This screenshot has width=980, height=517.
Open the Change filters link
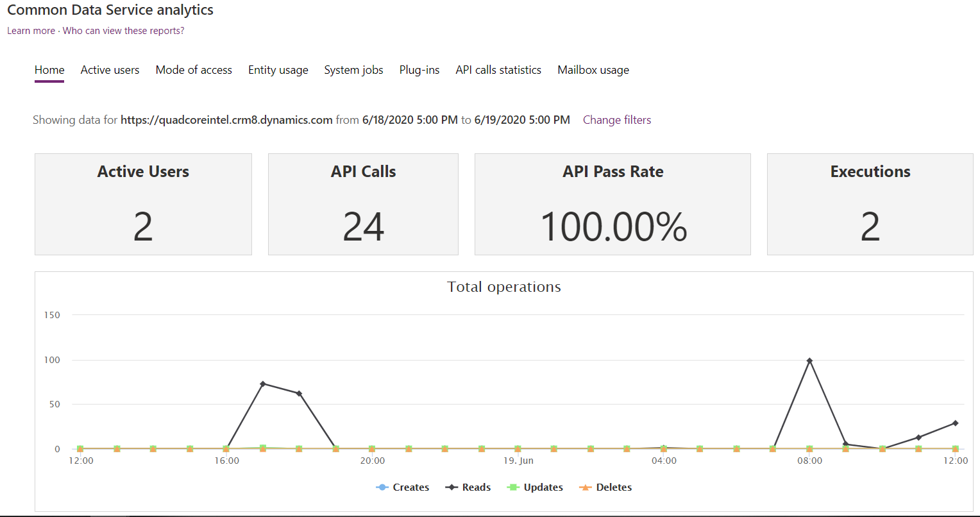(x=616, y=120)
